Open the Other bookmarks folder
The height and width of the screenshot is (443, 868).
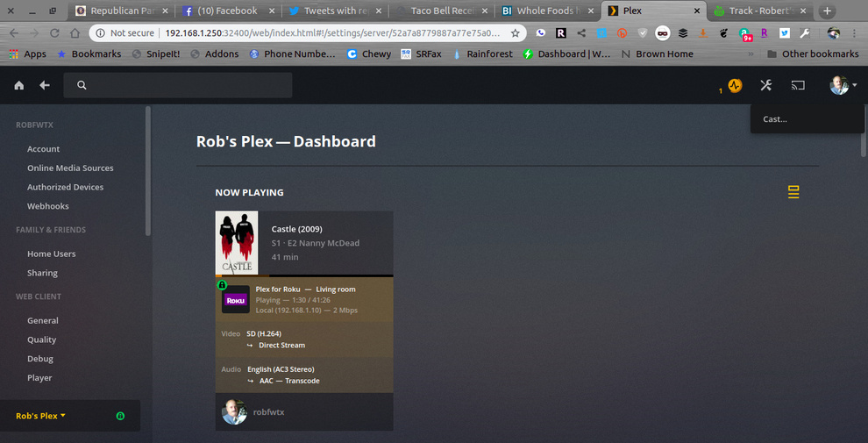coord(813,54)
